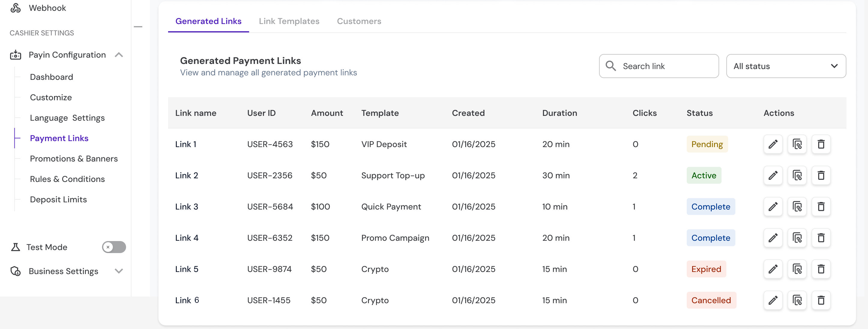Delete Link 4 with the trash icon
This screenshot has height=329, width=868.
click(821, 238)
